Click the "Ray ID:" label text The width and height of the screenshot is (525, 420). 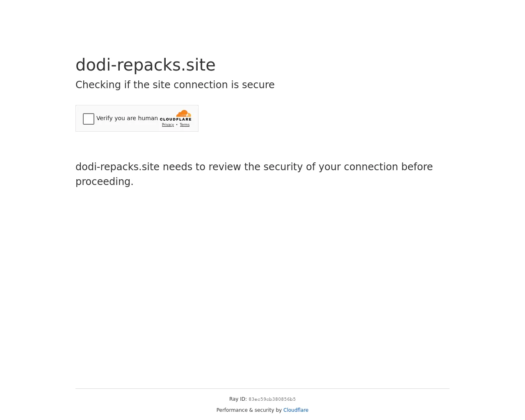(x=238, y=399)
